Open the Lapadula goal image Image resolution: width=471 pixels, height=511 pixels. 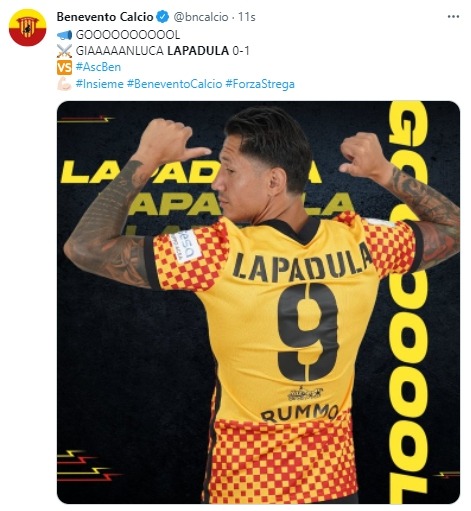tap(258, 302)
